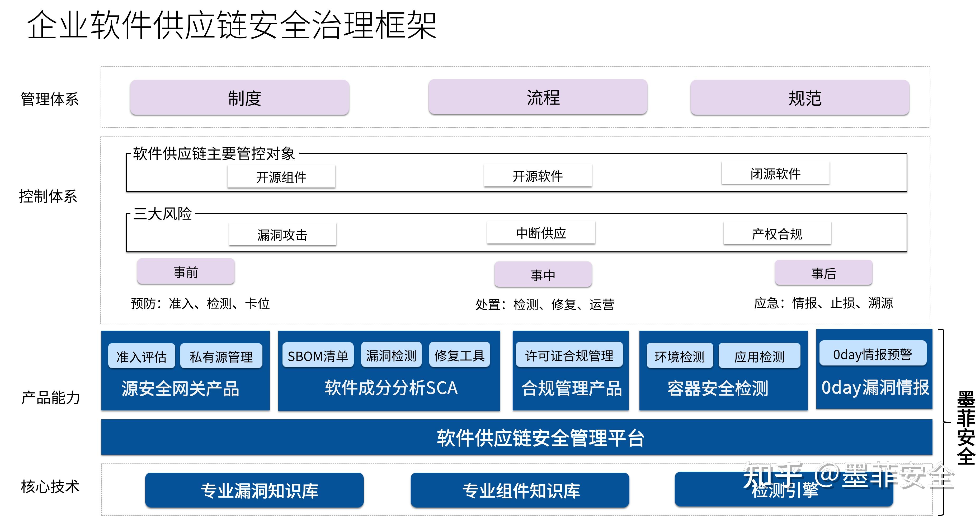Click the 开源软件 box
Screen dimensions: 980x516
point(538,175)
